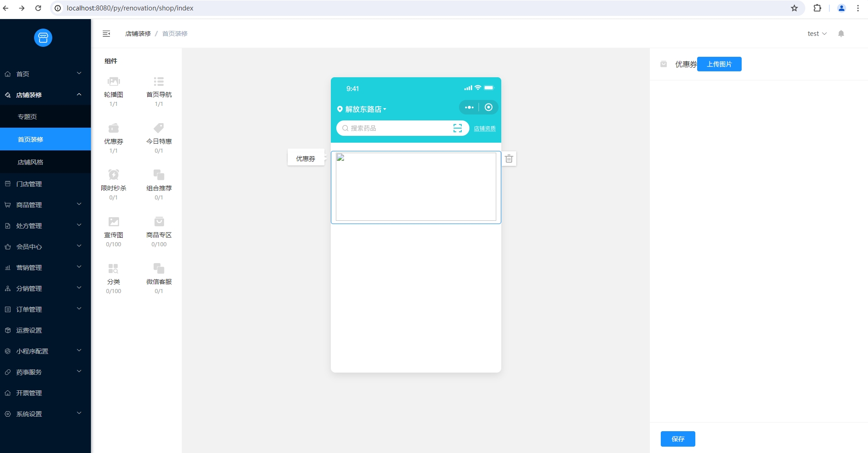Click the 店铺装修 breadcrumb link
Screen dimensions: 868x453
pyautogui.click(x=138, y=34)
